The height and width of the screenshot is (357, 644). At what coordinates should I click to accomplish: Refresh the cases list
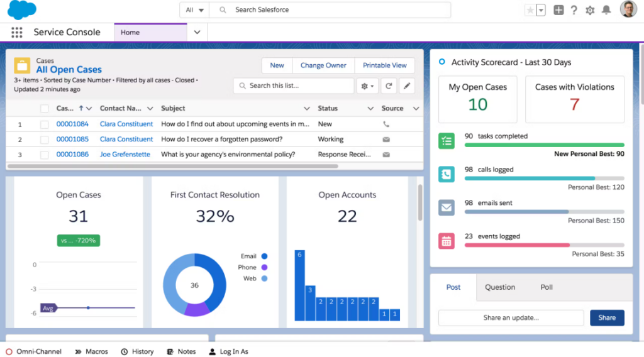[x=389, y=85]
